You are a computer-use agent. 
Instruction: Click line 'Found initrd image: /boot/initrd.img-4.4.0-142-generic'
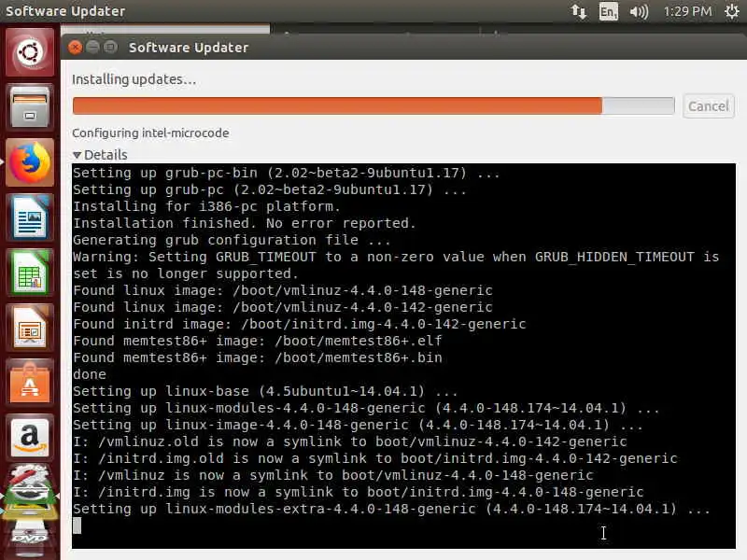point(299,324)
